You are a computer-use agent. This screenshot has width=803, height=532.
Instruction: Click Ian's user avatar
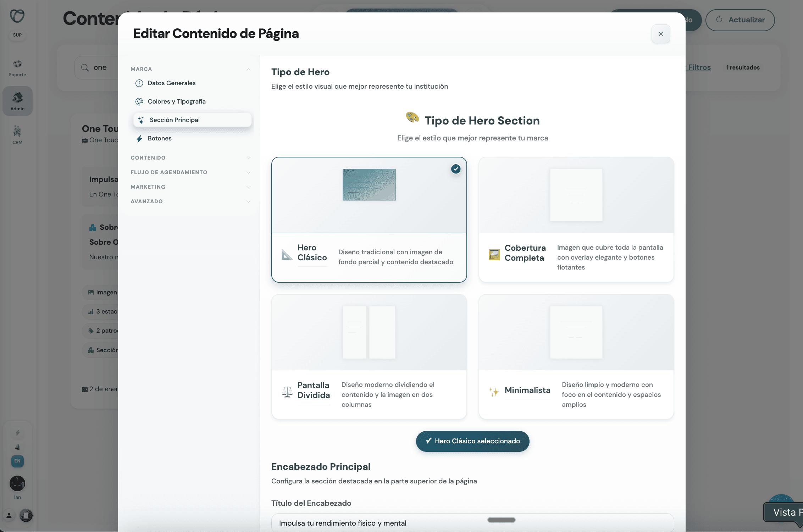point(17,483)
